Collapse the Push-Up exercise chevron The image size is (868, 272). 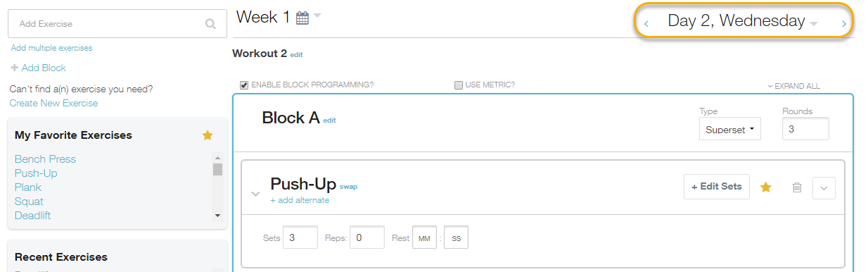(x=255, y=193)
